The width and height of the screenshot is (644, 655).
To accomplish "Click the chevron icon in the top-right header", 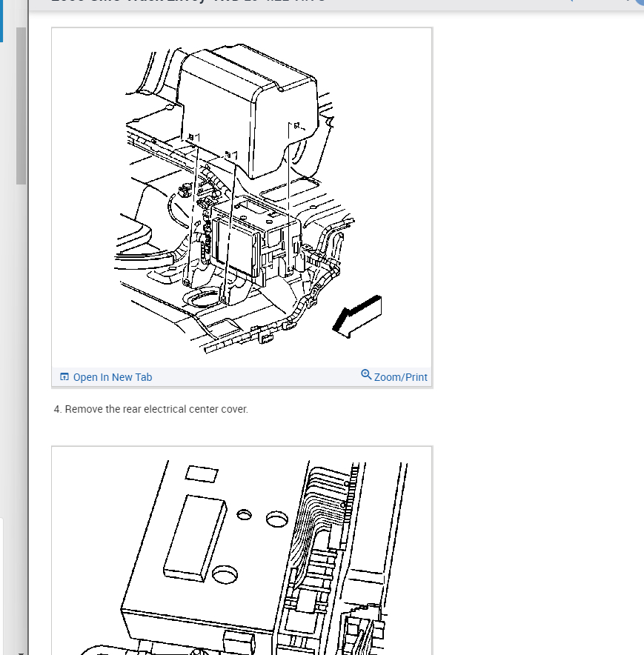I will pos(571,1).
